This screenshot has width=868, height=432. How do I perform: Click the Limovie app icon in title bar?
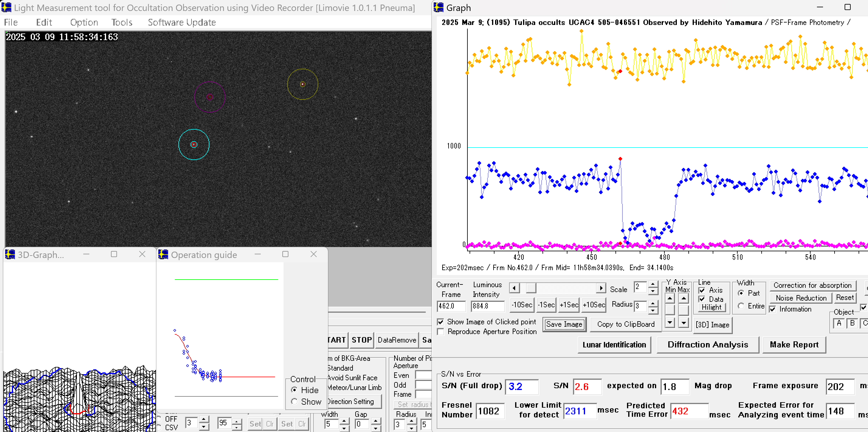pyautogui.click(x=6, y=7)
